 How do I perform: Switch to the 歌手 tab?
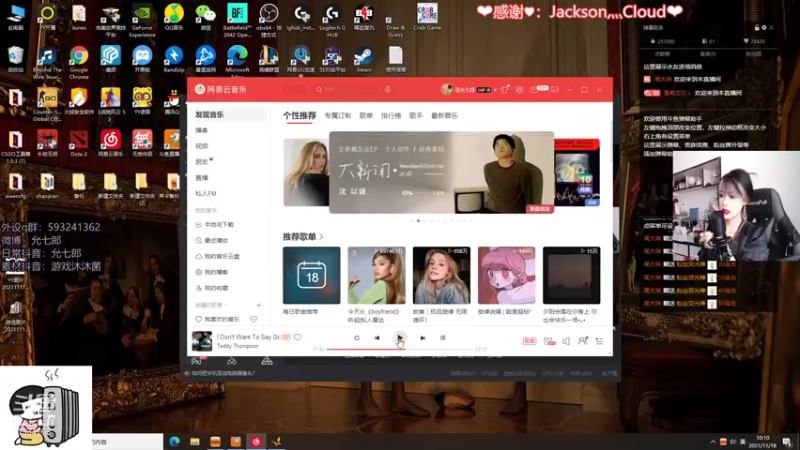click(416, 116)
